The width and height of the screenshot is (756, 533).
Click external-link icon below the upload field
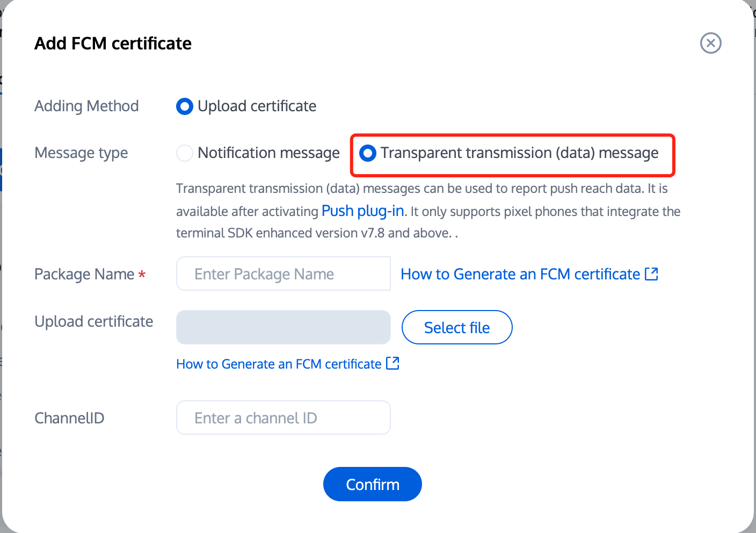point(392,364)
